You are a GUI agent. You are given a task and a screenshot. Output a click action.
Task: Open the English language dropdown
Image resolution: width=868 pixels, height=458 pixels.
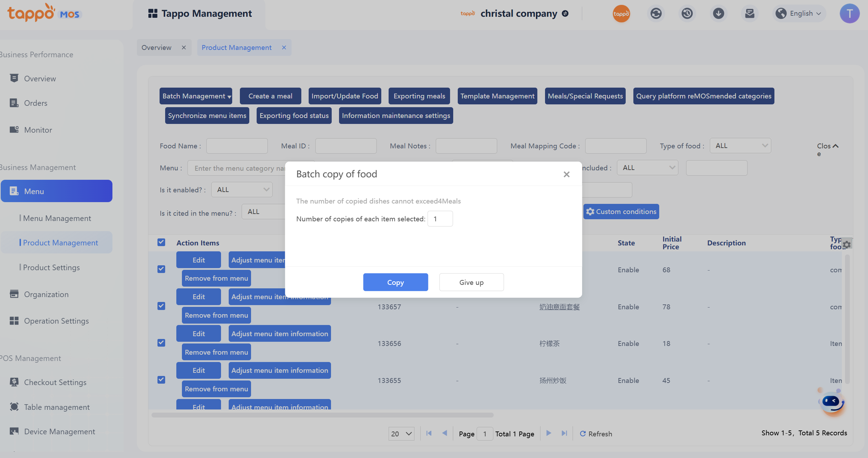coord(799,14)
